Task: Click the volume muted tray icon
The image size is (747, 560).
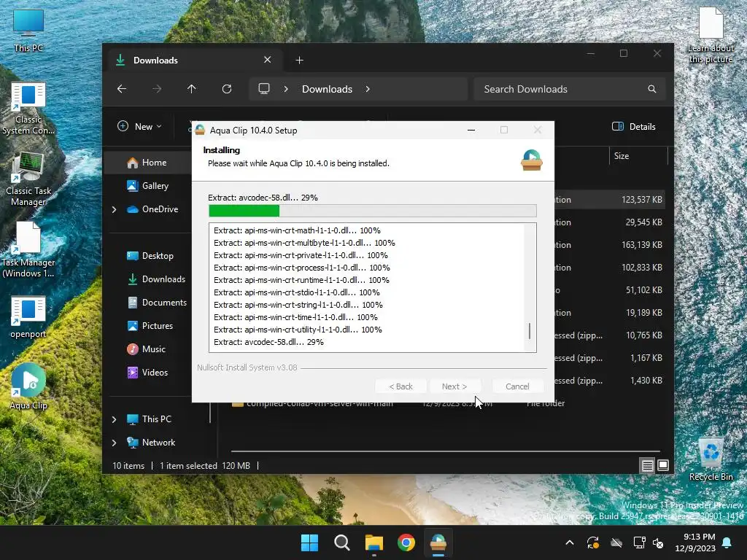Action: coord(659,542)
